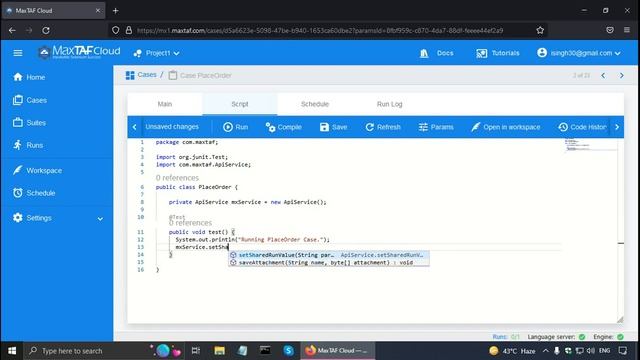The width and height of the screenshot is (640, 360).
Task: Click the Language server status indicator
Action: [x=556, y=337]
